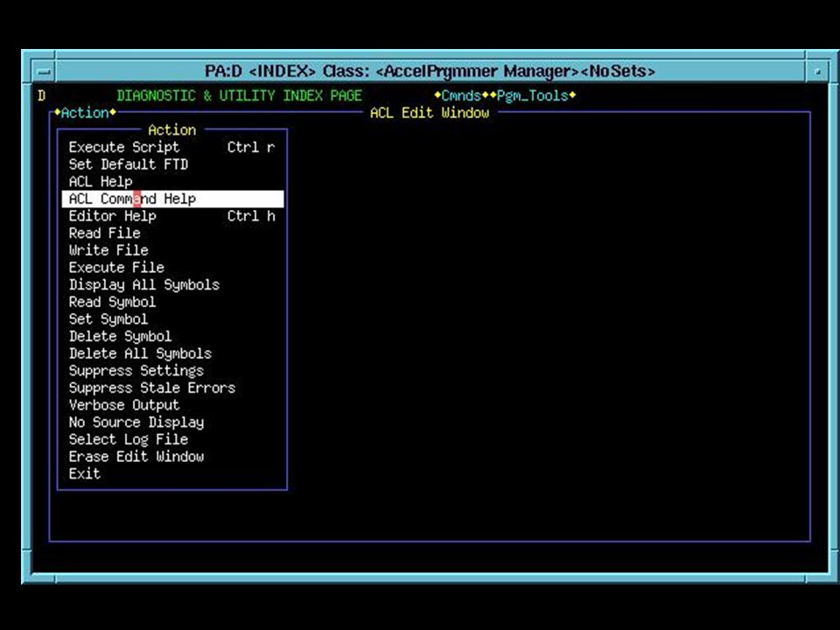Choose Read File from Action menu
This screenshot has width=840, height=630.
point(172,233)
